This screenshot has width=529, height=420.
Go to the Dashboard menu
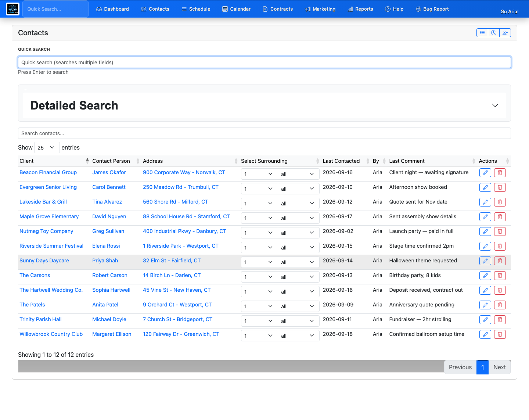click(112, 9)
